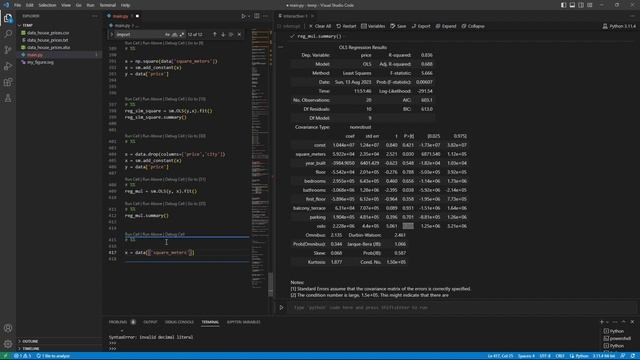
Task: Click Restart in the interactive toolbar
Action: pos(346,26)
